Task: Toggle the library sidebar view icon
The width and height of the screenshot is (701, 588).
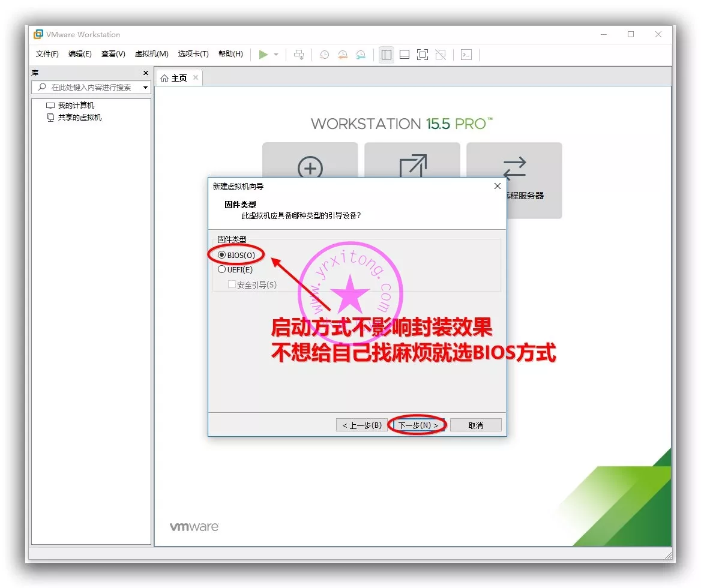Action: pyautogui.click(x=387, y=55)
